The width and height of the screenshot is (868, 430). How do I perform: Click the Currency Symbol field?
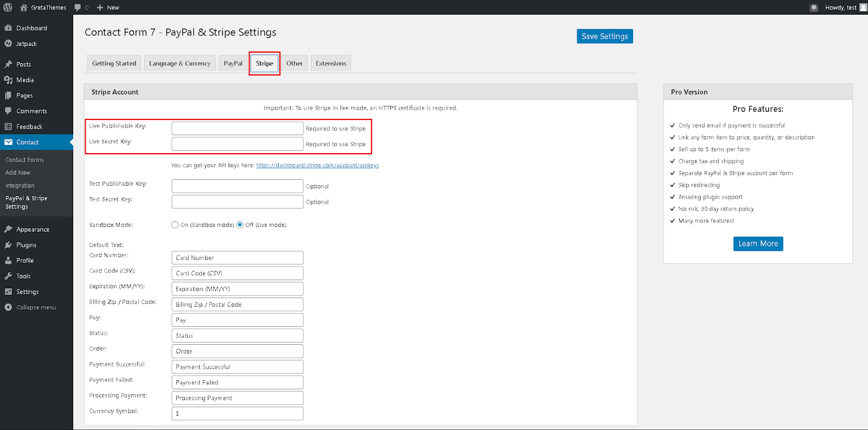[x=238, y=414]
